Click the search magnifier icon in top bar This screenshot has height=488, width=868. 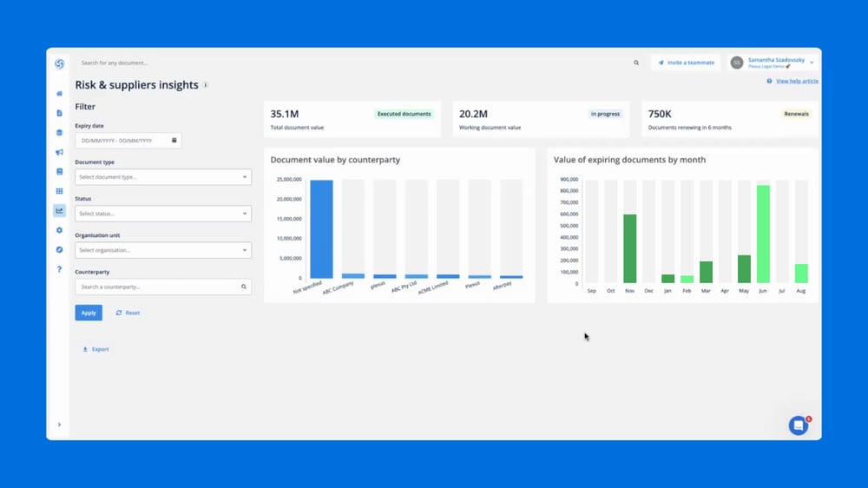[x=636, y=63]
